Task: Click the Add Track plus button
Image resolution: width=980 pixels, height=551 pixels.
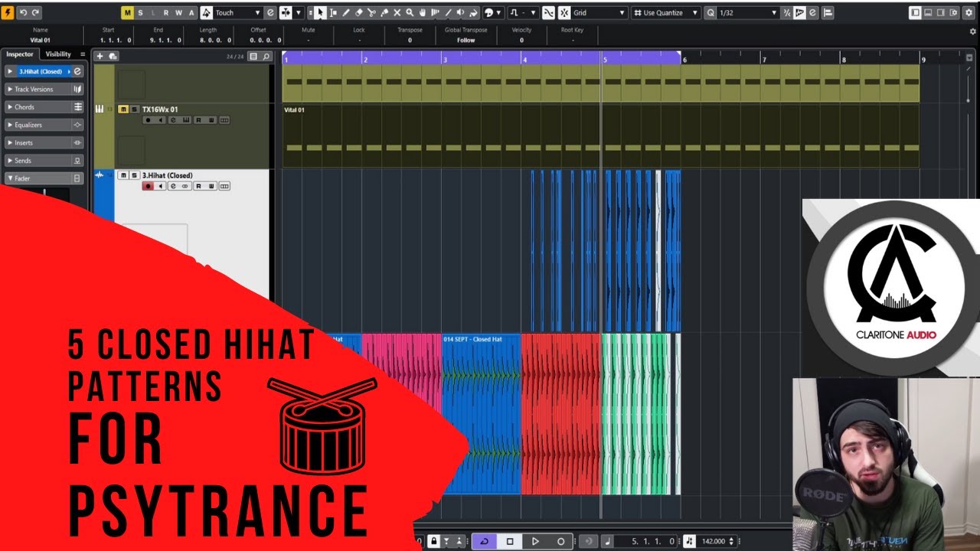Action: point(100,56)
